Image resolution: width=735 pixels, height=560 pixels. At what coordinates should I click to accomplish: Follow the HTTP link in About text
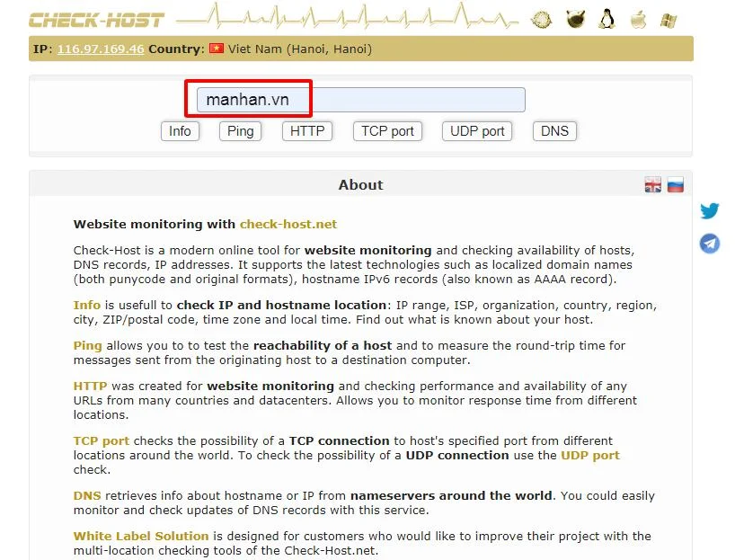(x=90, y=386)
